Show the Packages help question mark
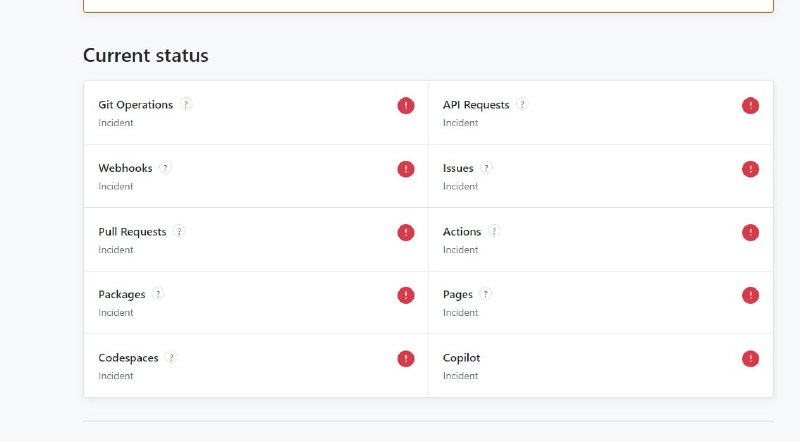Viewport: 800px width, 442px height. coord(158,293)
